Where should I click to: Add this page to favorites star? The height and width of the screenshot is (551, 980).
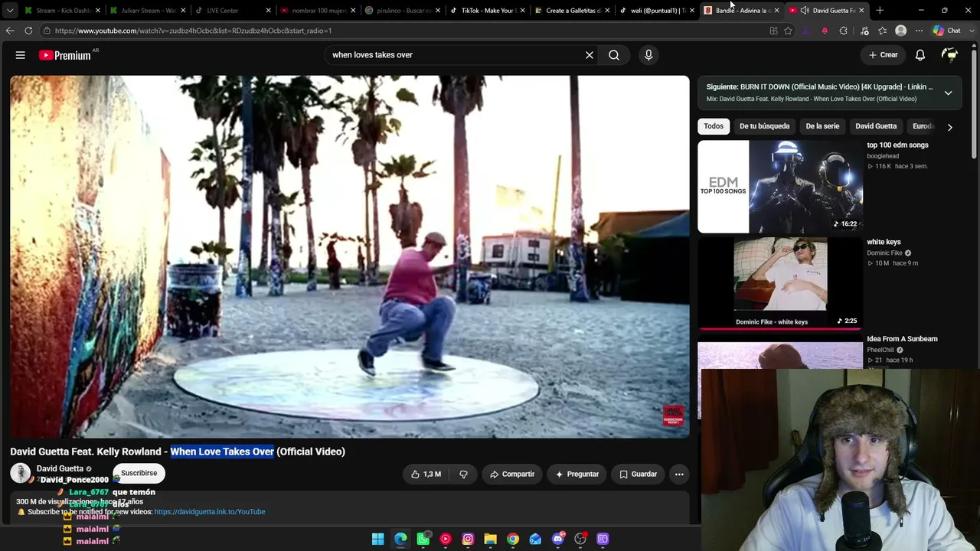[788, 31]
